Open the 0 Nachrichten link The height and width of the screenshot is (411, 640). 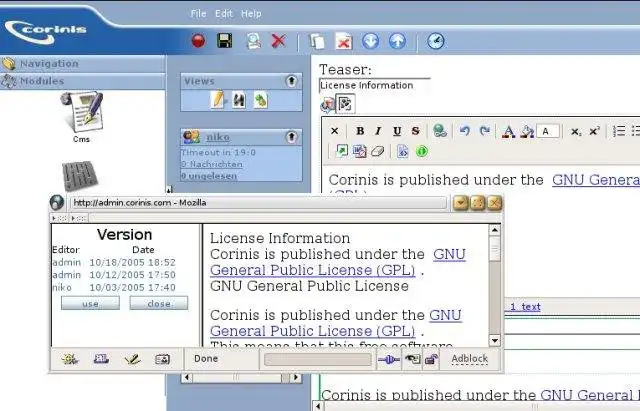[212, 164]
